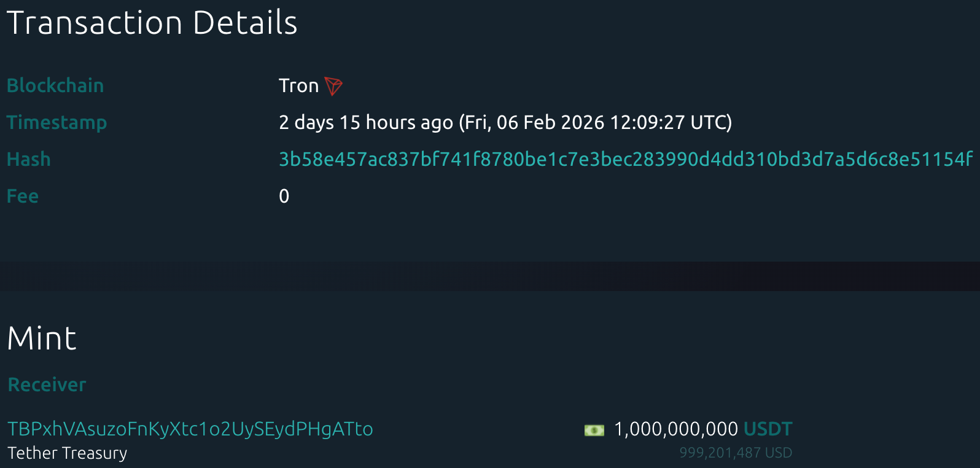Click the Fee field label
The image size is (980, 468).
click(23, 197)
